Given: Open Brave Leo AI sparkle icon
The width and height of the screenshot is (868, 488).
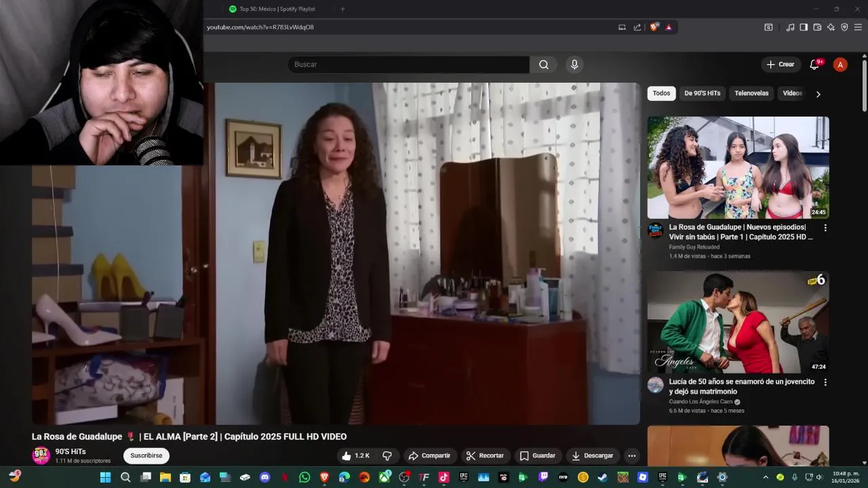Looking at the screenshot, I should (831, 27).
